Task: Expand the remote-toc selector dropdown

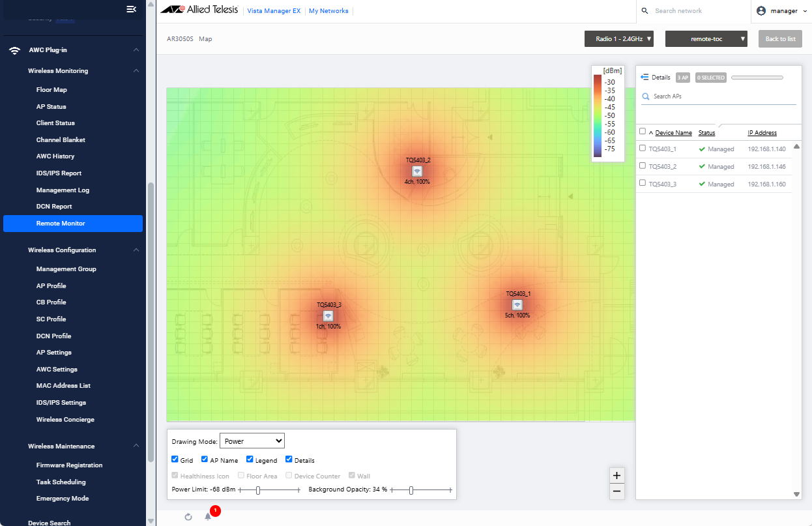Action: tap(706, 39)
